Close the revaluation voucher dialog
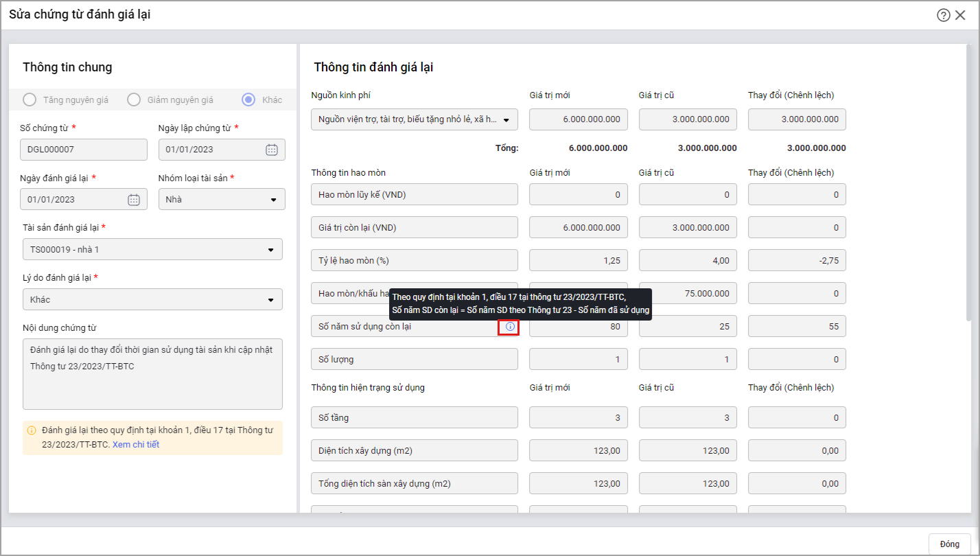The image size is (980, 556). (x=960, y=15)
